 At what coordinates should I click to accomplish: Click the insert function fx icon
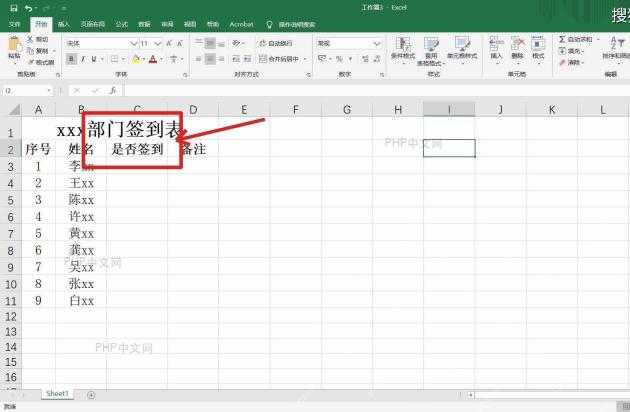[x=113, y=90]
